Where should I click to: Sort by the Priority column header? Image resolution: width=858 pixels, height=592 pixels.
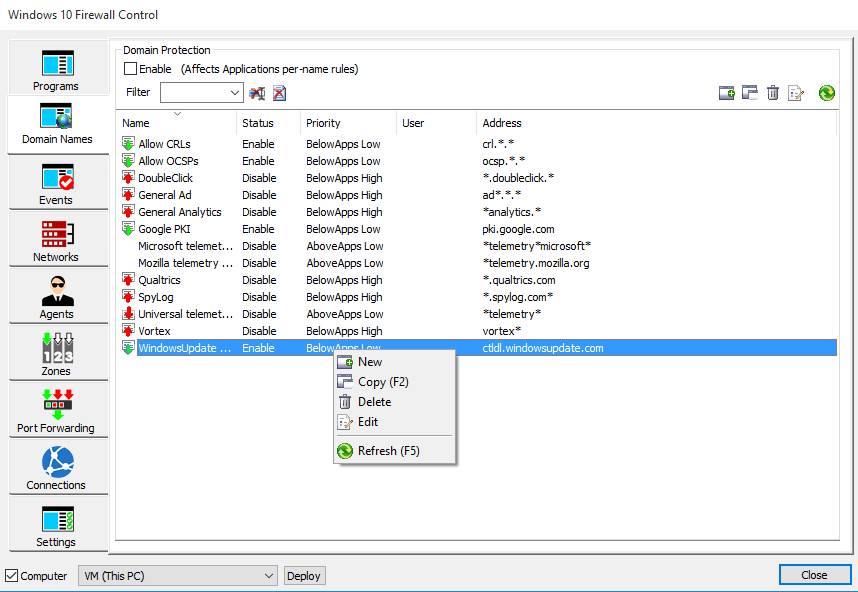click(x=348, y=123)
